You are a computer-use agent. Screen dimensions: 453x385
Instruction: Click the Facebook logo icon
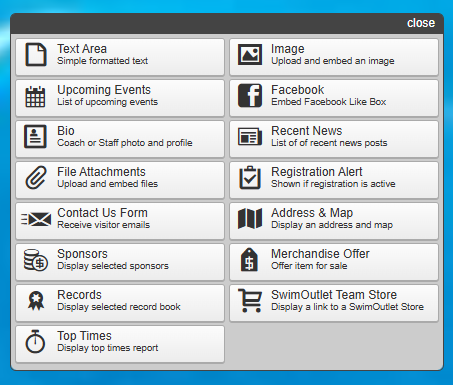click(250, 95)
